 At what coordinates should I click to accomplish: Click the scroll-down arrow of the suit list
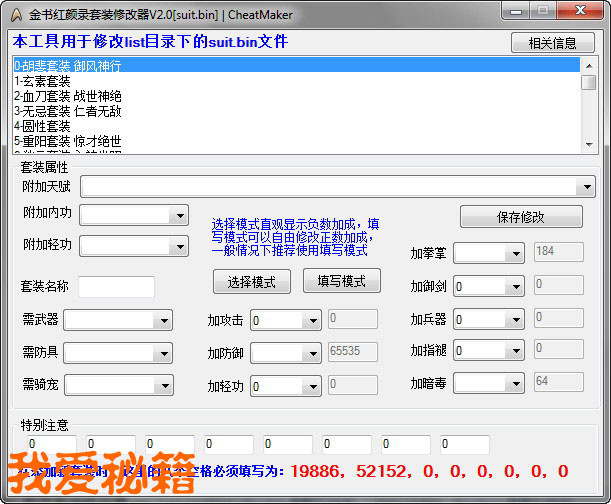click(589, 145)
